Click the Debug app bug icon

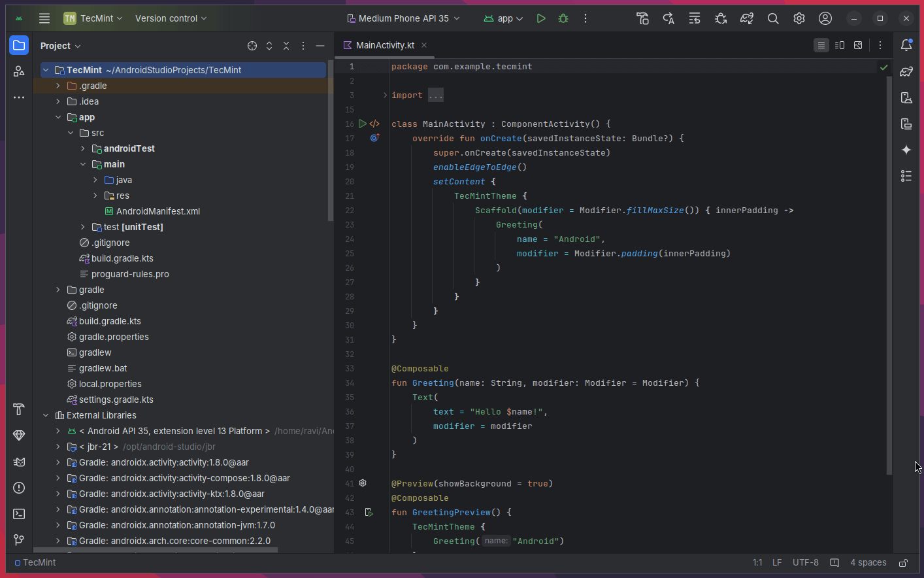(563, 18)
